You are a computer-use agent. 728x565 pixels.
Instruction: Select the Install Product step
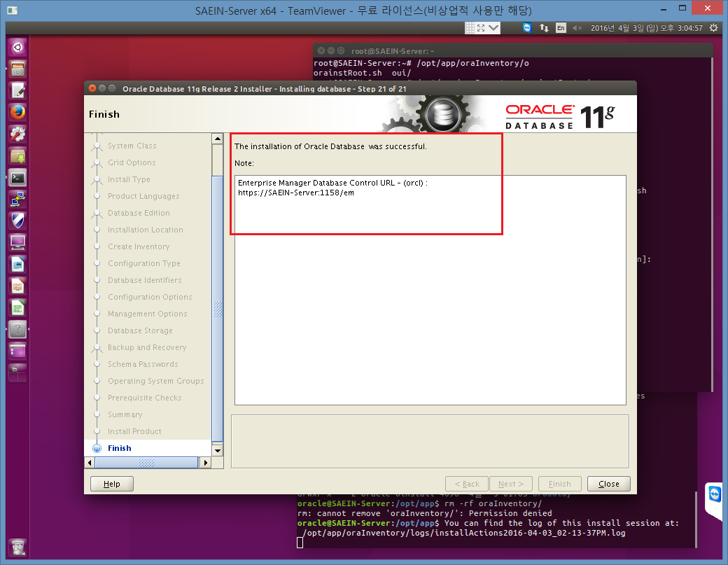pyautogui.click(x=134, y=431)
